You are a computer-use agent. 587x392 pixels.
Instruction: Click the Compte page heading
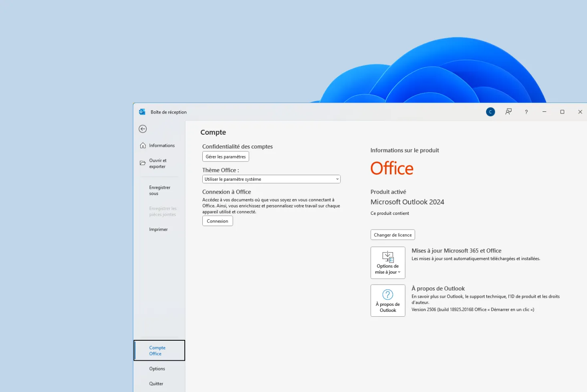tap(213, 132)
